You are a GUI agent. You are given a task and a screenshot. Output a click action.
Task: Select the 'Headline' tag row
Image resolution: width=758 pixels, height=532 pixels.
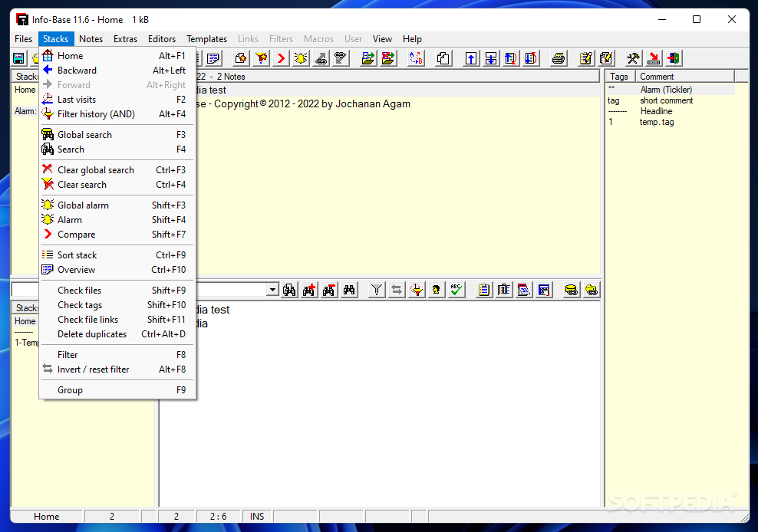[671, 111]
